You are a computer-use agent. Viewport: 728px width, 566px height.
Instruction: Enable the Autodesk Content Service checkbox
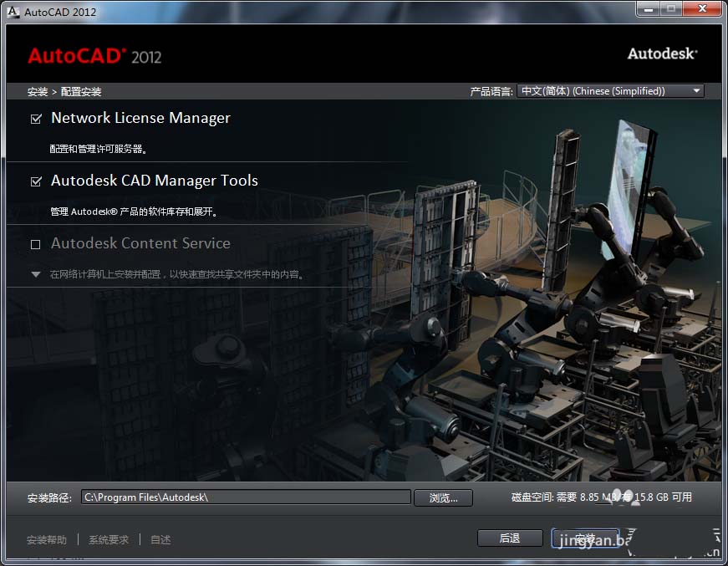[35, 244]
